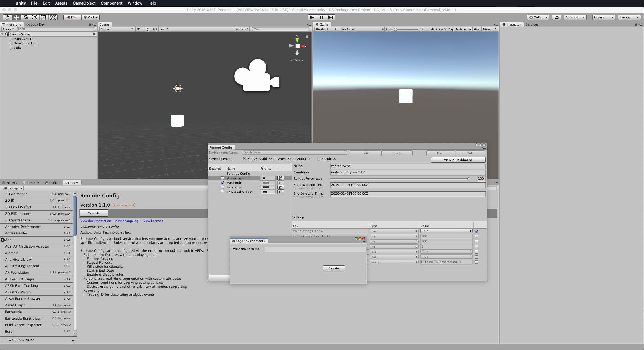644x350 pixels.
Task: Toggle scene lighting with the sun icon
Action: (147, 29)
